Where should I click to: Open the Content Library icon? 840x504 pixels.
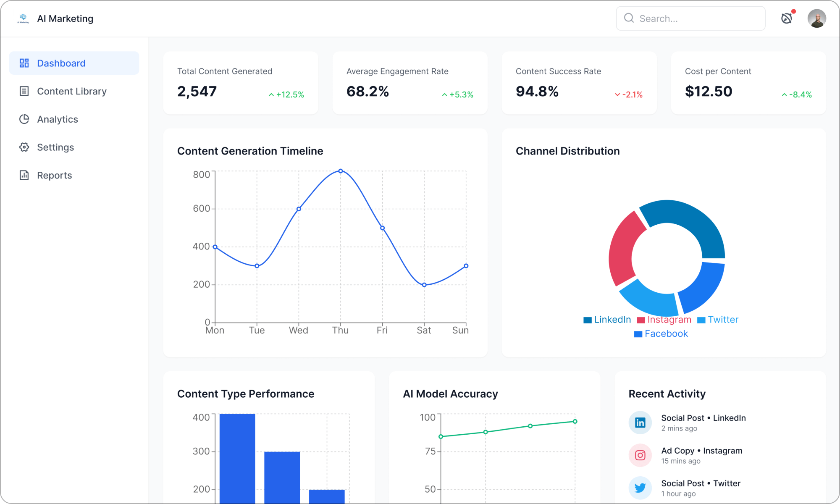tap(24, 91)
